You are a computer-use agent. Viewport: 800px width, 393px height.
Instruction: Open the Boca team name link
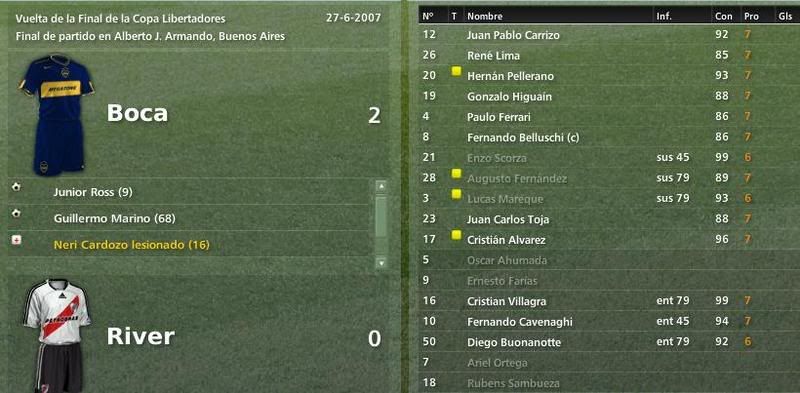tap(137, 113)
